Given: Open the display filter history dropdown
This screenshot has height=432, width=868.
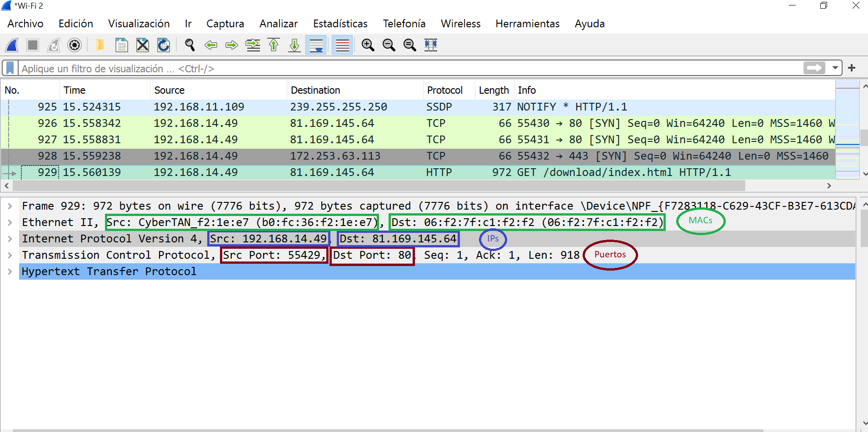Looking at the screenshot, I should click(835, 68).
